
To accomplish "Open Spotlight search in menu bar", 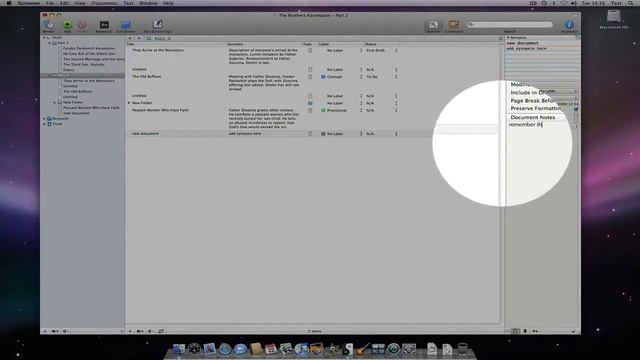I will click(631, 3).
